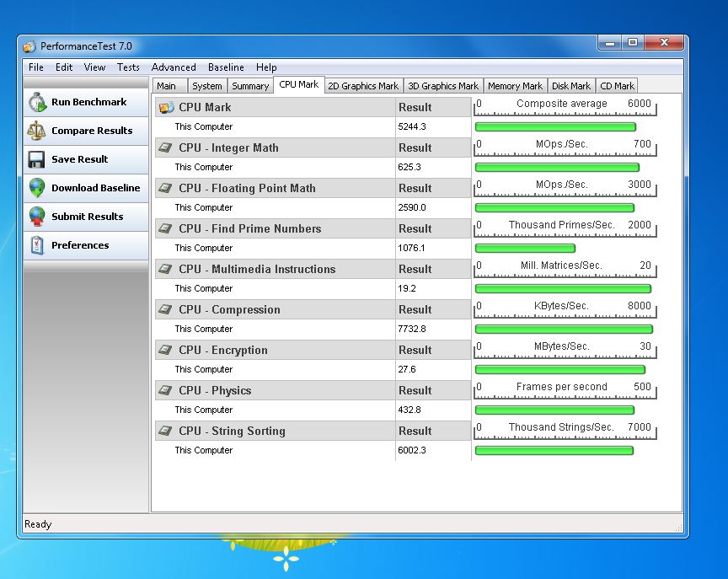Switch to the CD Mark tab

pyautogui.click(x=617, y=86)
